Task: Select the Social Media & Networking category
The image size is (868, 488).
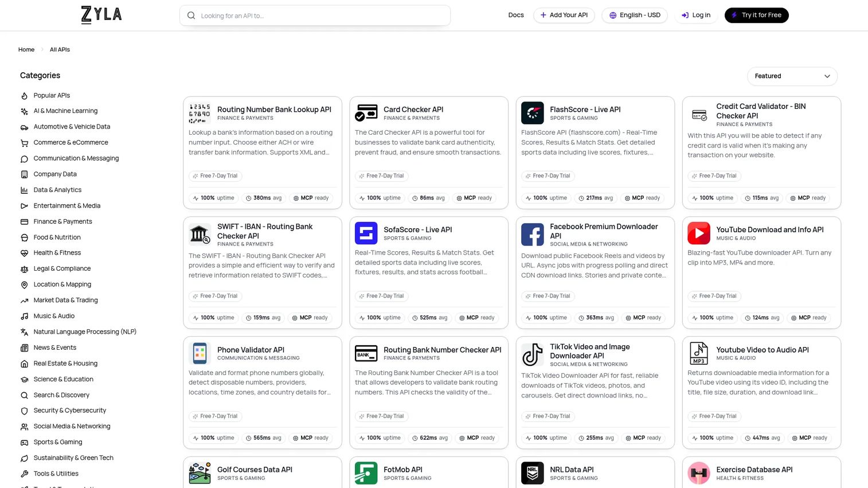Action: click(72, 427)
